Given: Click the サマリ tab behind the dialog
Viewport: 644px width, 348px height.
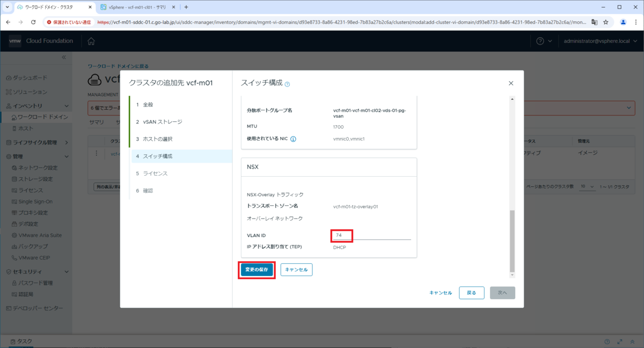Looking at the screenshot, I should pyautogui.click(x=97, y=122).
